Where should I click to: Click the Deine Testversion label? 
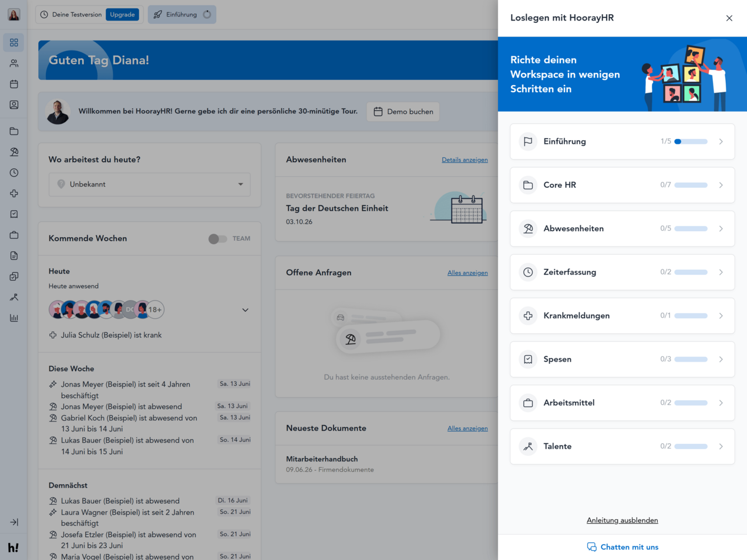76,15
